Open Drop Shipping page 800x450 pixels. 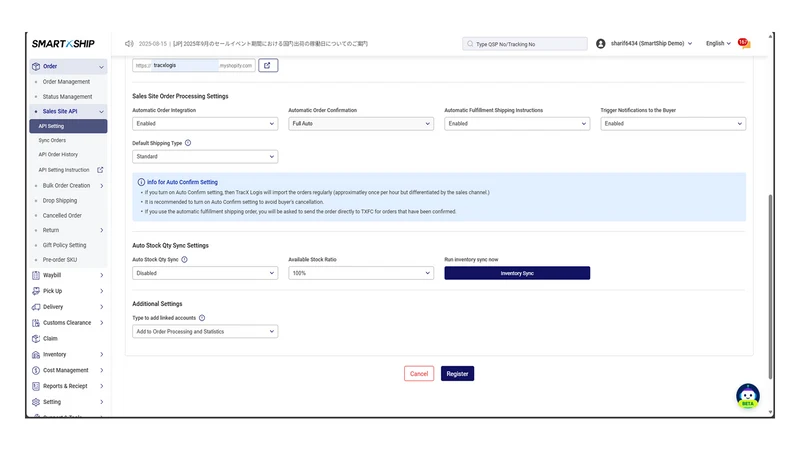(x=60, y=201)
